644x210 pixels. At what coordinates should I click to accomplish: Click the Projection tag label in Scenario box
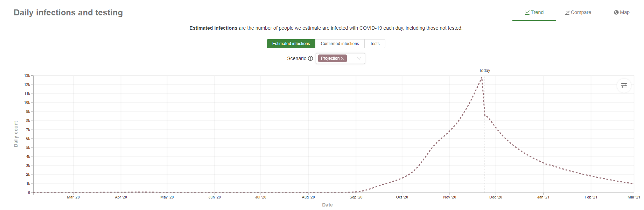330,58
